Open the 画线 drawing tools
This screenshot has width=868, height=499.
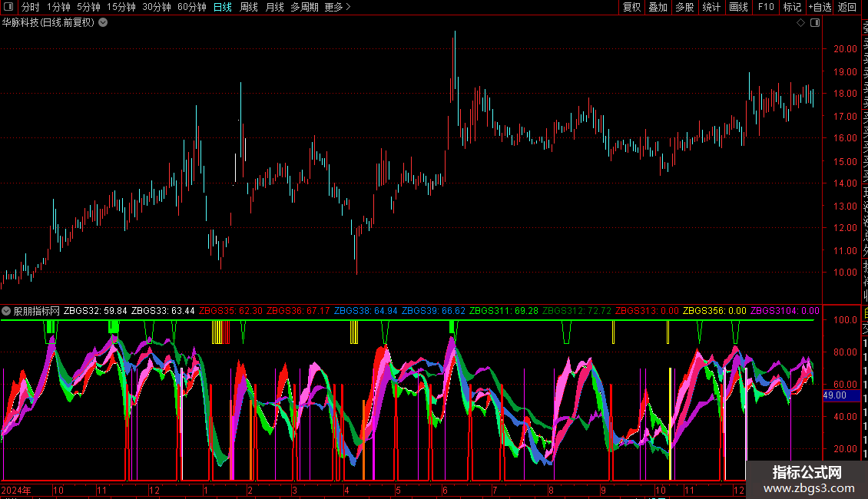(x=738, y=7)
